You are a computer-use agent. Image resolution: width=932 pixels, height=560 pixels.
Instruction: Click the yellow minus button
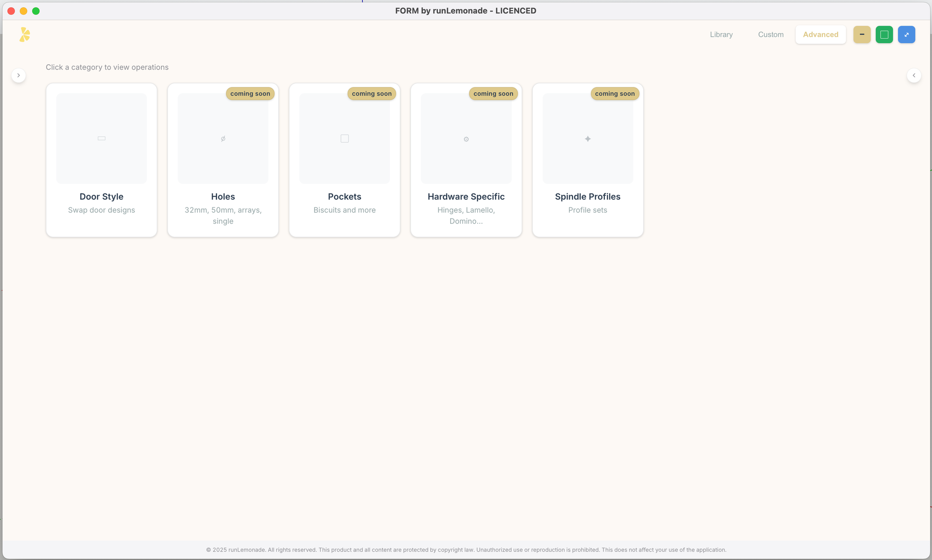click(862, 34)
